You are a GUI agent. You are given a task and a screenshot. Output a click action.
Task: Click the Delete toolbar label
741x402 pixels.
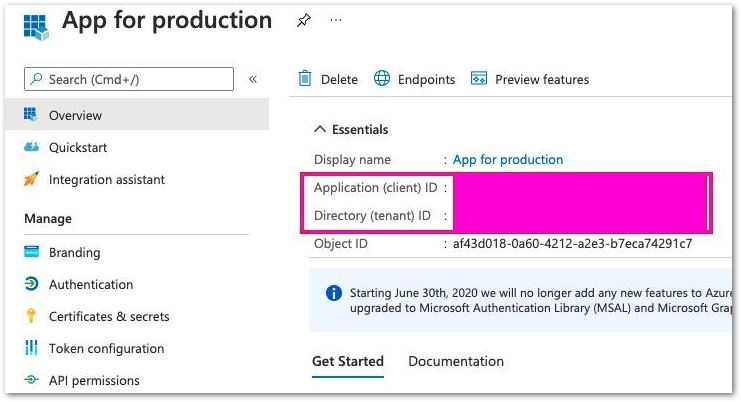point(339,79)
